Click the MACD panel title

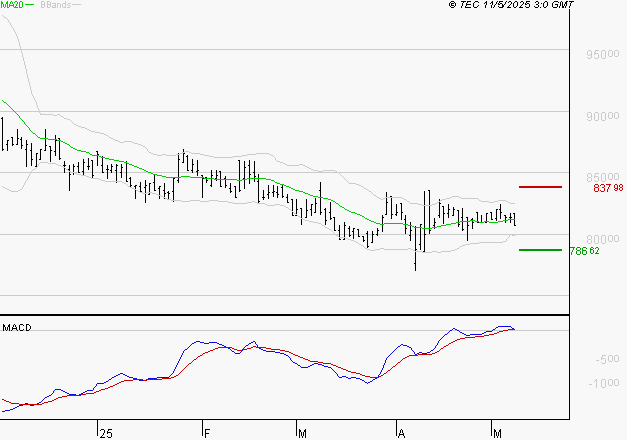[16, 327]
